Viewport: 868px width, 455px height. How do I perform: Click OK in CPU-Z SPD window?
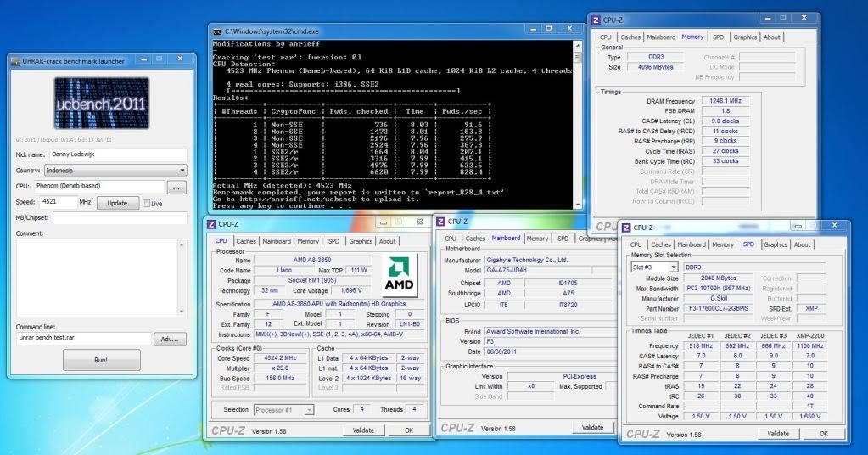824,434
